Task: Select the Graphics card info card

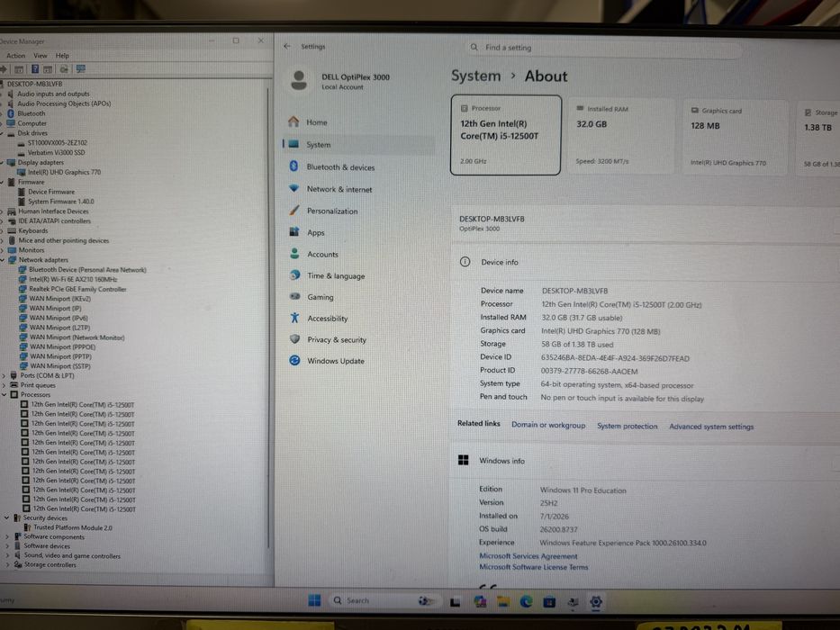Action: [736, 137]
